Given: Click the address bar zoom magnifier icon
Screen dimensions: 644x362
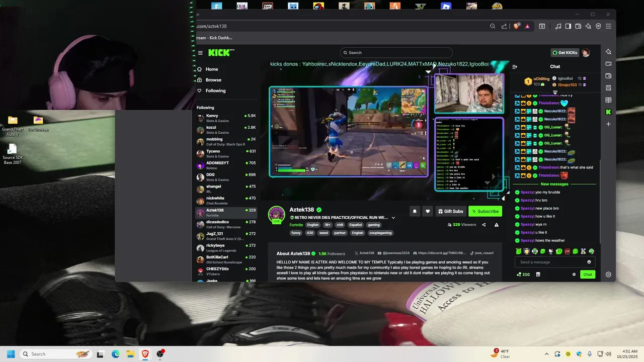Looking at the screenshot, I should (493, 26).
